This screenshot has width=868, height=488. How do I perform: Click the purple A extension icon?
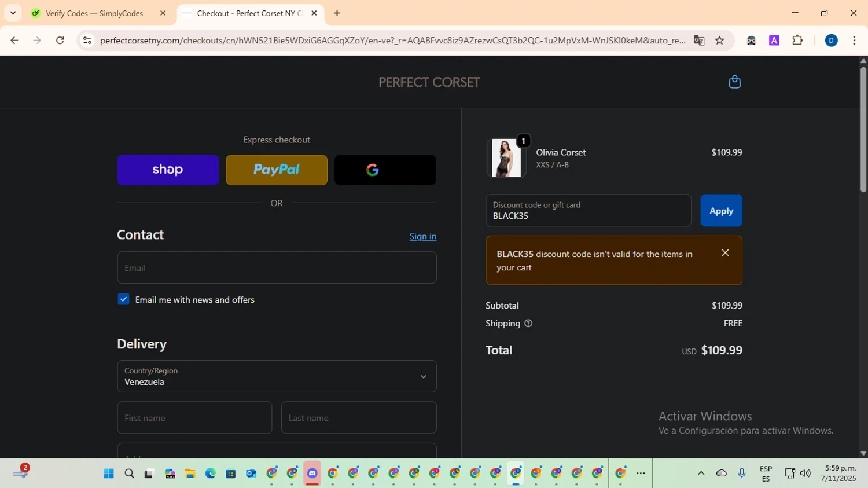click(x=774, y=41)
